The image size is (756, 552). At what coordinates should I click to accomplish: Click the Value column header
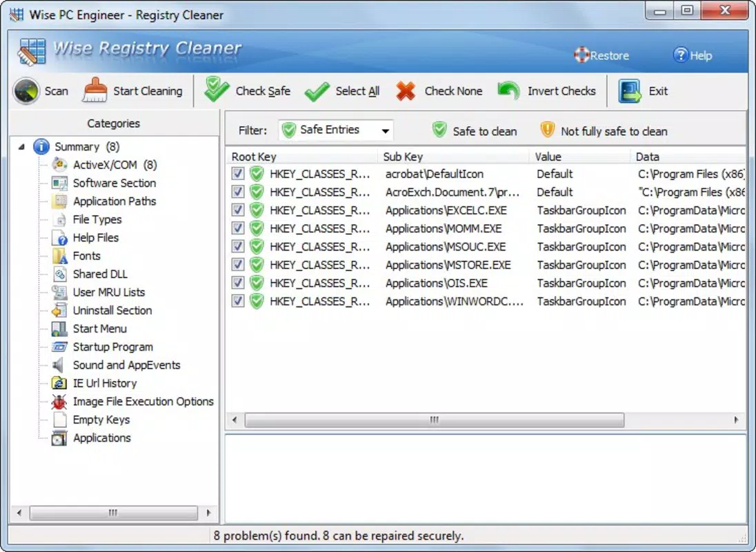coord(580,157)
